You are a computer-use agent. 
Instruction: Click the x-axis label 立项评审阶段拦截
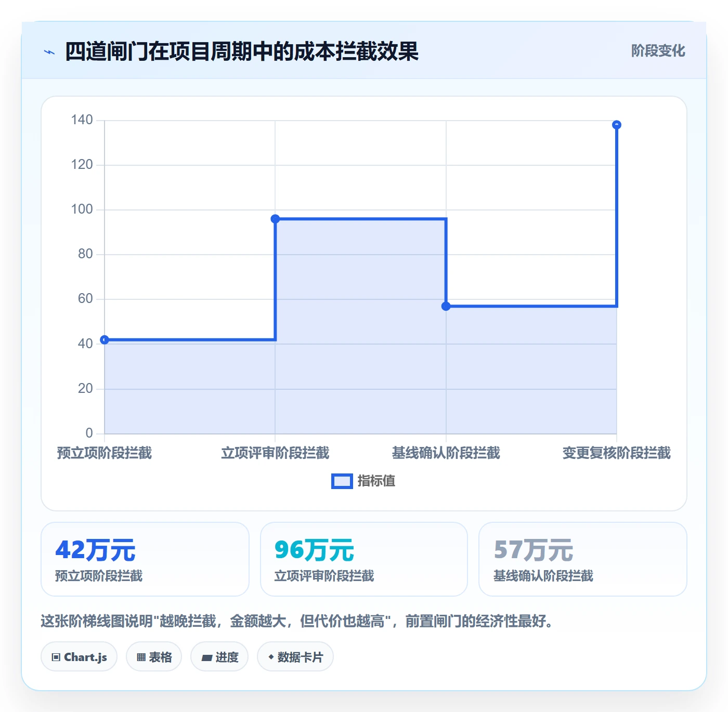(275, 453)
